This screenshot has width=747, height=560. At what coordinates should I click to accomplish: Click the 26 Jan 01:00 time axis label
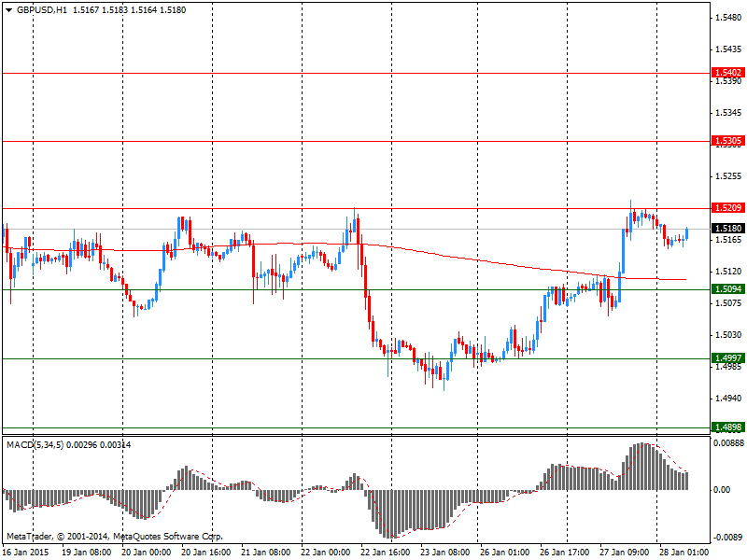pyautogui.click(x=505, y=553)
